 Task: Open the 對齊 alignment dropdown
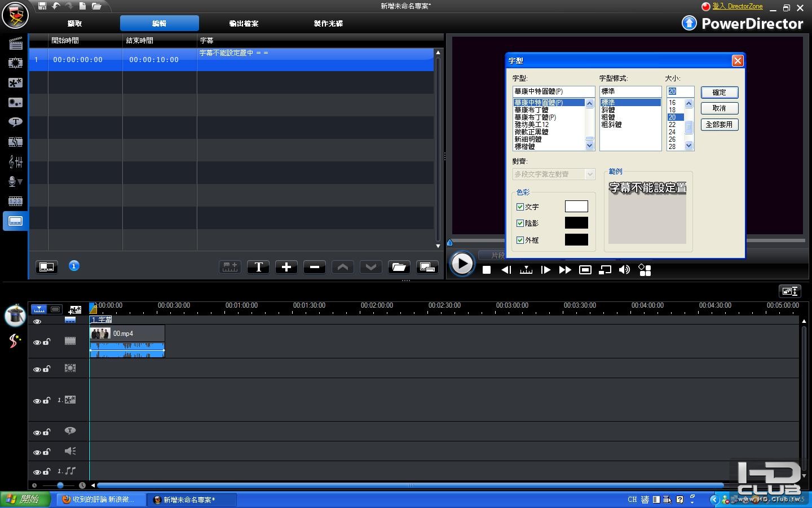tap(554, 174)
